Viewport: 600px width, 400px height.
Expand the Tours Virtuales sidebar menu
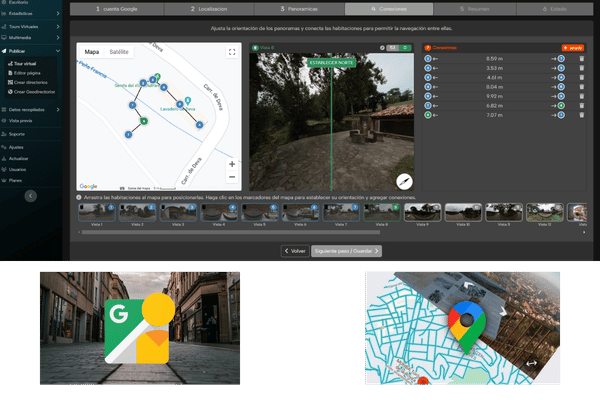[x=31, y=27]
